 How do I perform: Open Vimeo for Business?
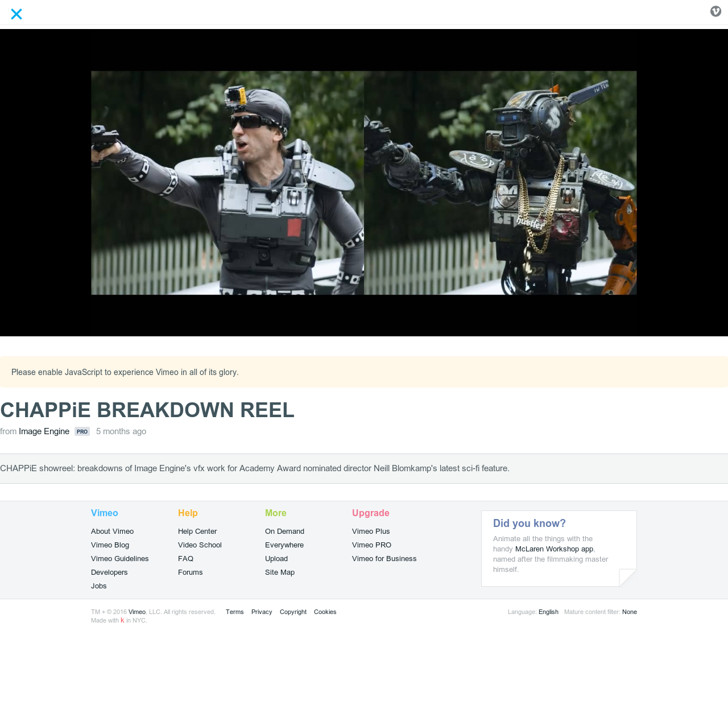click(384, 559)
